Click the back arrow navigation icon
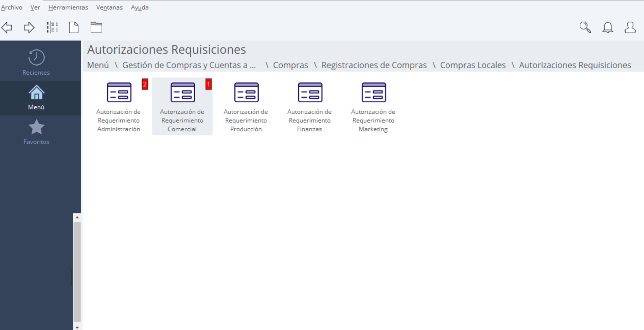Image resolution: width=644 pixels, height=330 pixels. click(7, 27)
